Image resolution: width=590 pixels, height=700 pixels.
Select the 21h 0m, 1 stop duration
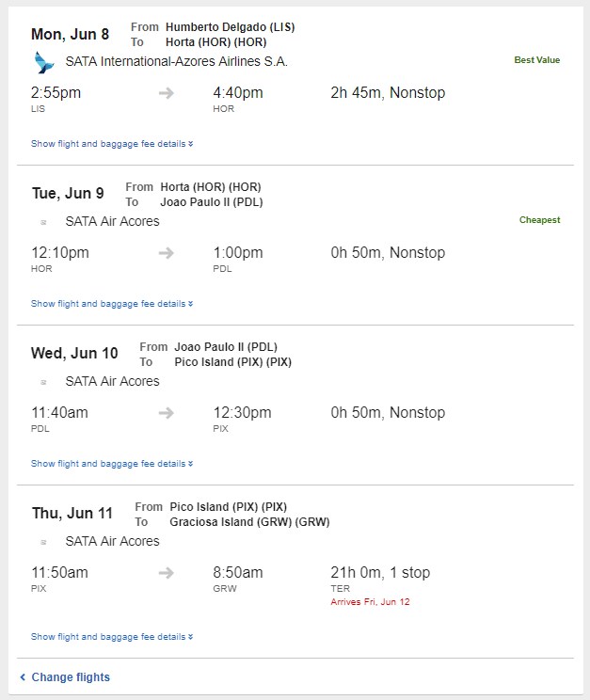pos(380,572)
